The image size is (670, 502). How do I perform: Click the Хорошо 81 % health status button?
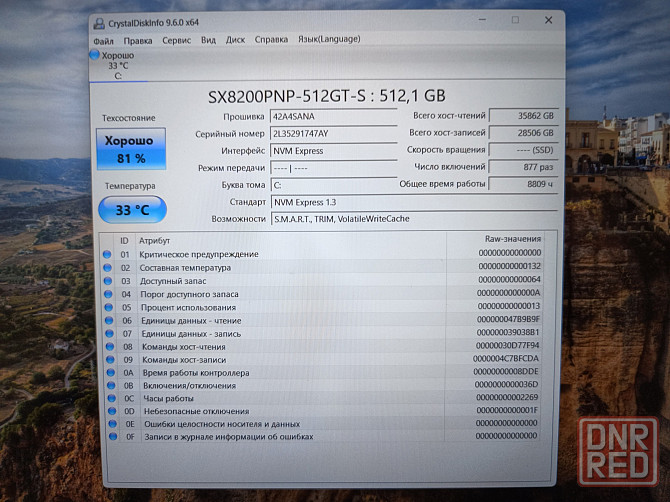[x=131, y=149]
